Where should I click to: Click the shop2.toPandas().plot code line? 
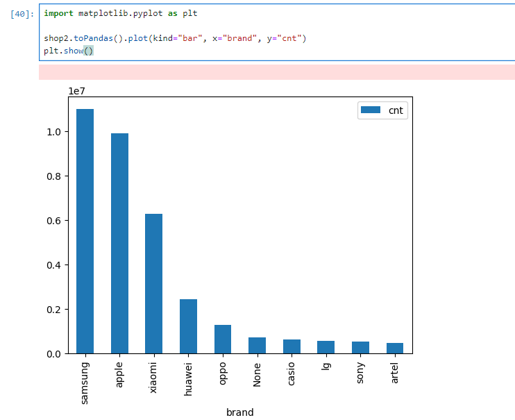point(175,38)
